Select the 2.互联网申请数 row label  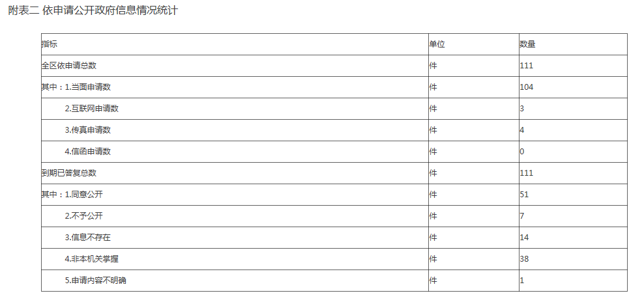(91, 109)
